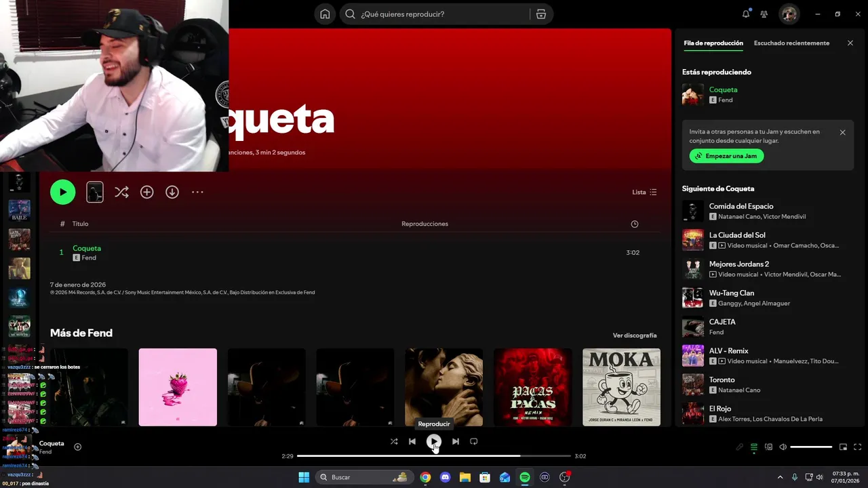This screenshot has height=488, width=868.
Task: Open the PACAS DE PACAS Remix album cover
Action: click(x=532, y=387)
